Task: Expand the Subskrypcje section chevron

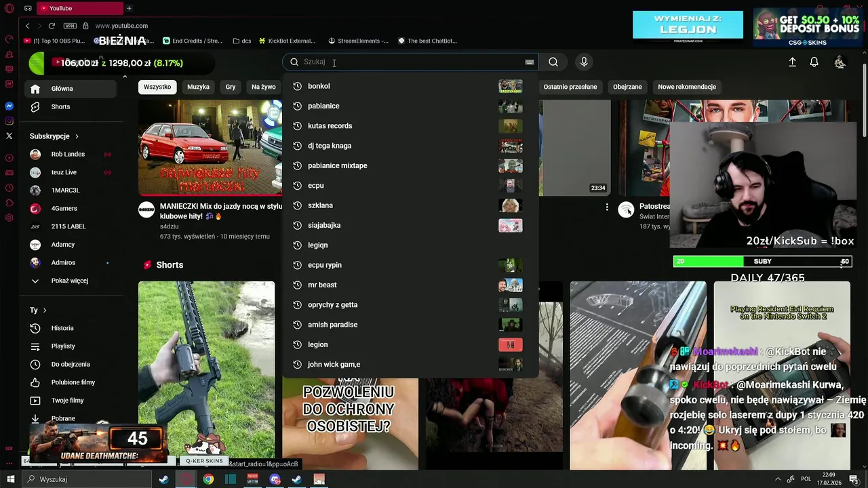Action: click(x=77, y=136)
